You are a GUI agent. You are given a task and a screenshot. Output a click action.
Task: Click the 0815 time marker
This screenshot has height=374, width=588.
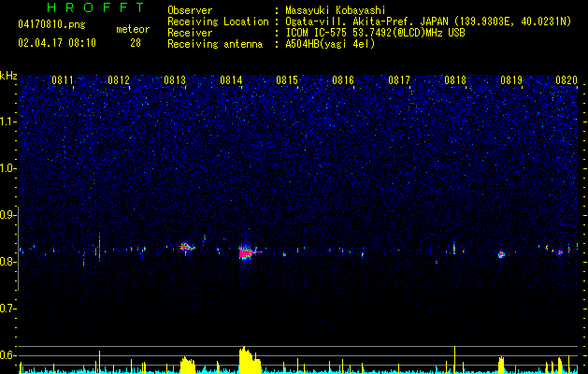point(287,79)
